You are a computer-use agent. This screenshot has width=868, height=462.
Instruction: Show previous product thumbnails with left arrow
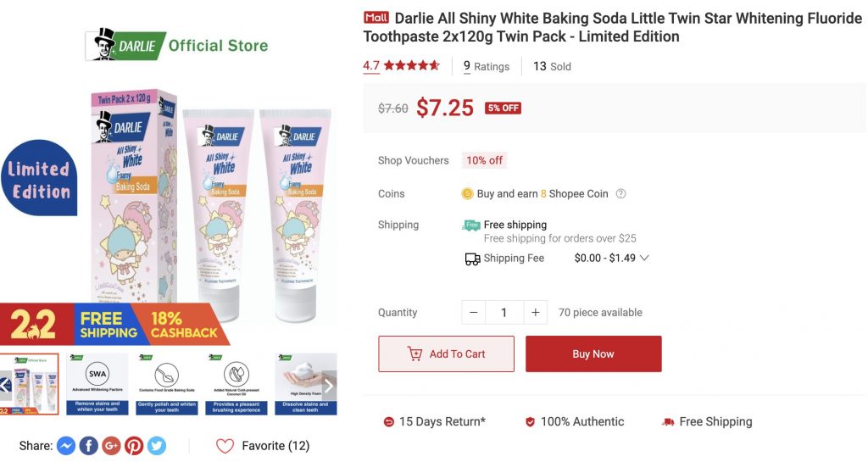[5, 385]
